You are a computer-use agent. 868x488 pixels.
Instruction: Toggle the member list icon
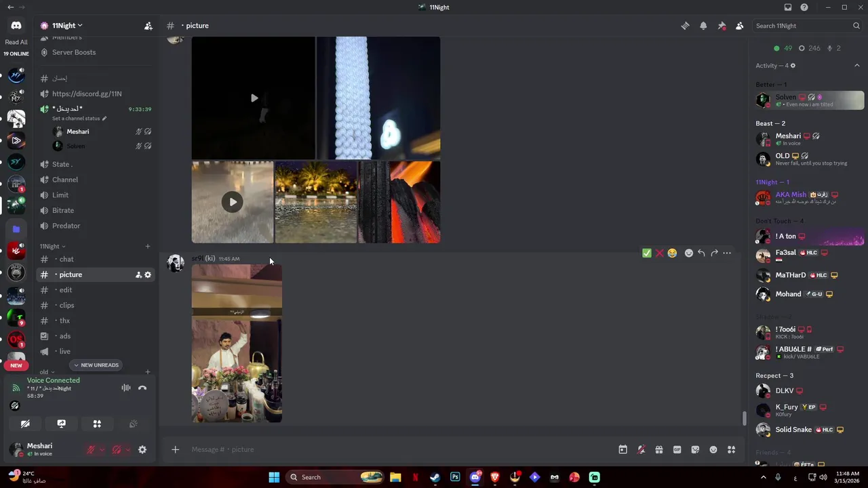(x=739, y=26)
